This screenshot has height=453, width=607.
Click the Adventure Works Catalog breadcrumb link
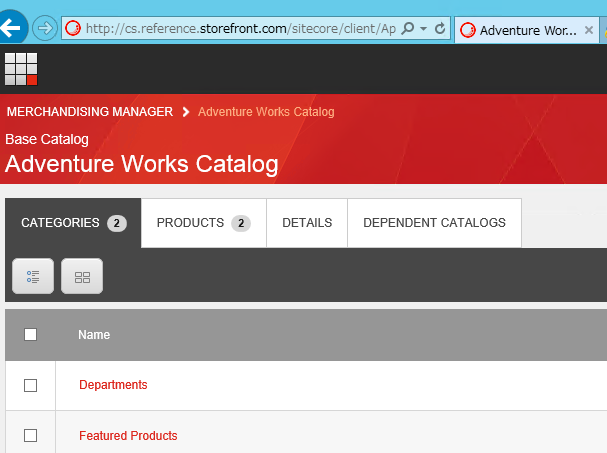point(266,112)
